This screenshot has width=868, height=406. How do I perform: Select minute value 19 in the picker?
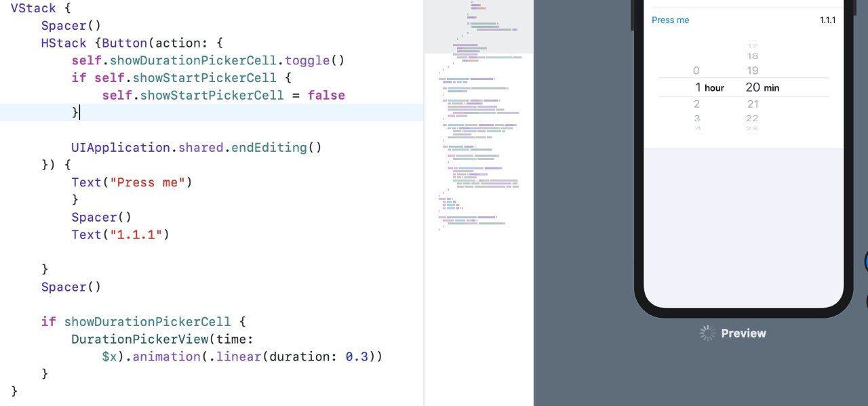[x=752, y=70]
